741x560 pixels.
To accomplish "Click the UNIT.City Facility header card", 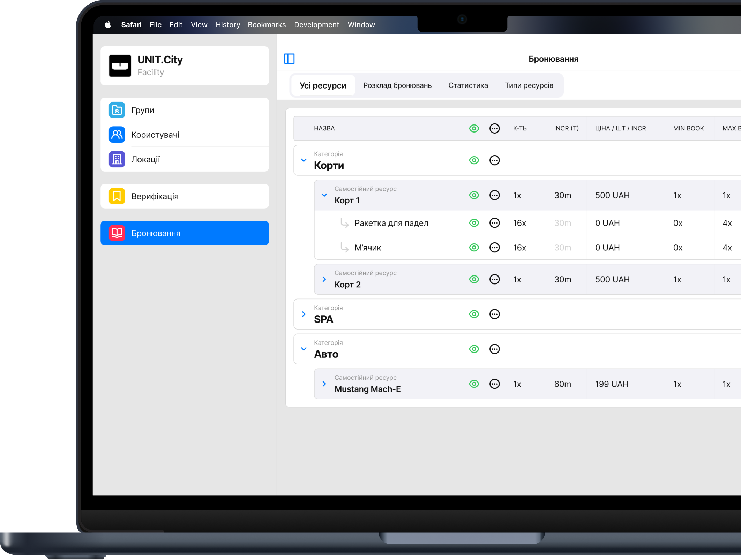I will tap(185, 66).
